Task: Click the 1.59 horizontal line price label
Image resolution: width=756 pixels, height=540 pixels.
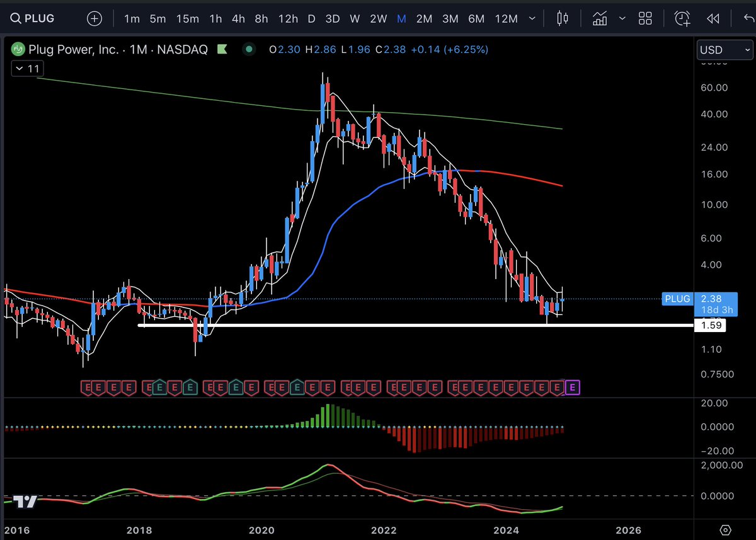Action: pos(709,326)
